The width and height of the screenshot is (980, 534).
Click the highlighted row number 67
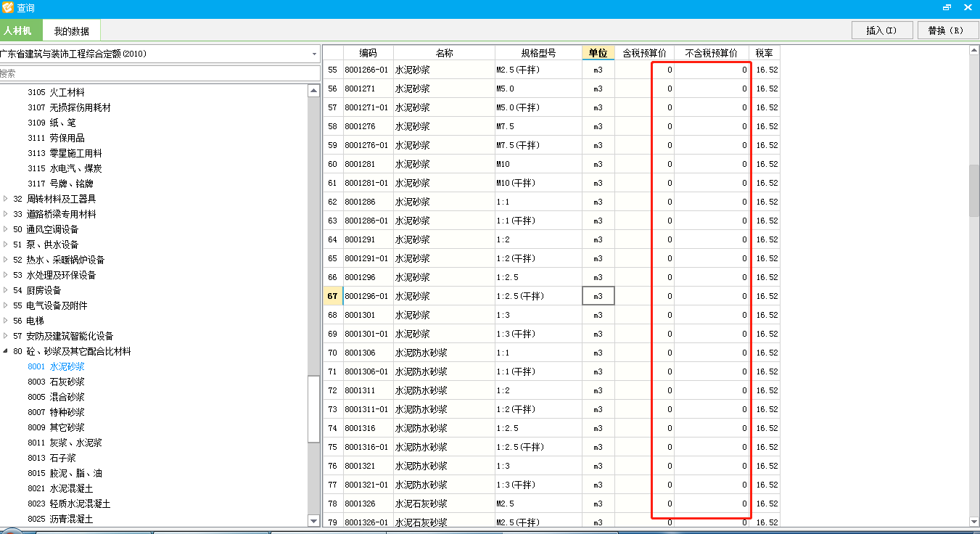click(x=333, y=296)
